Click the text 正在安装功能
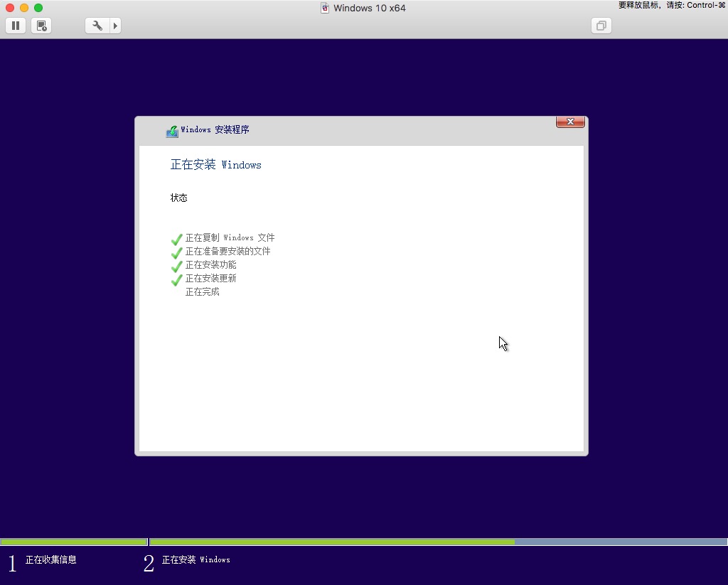The width and height of the screenshot is (728, 585). 210,264
